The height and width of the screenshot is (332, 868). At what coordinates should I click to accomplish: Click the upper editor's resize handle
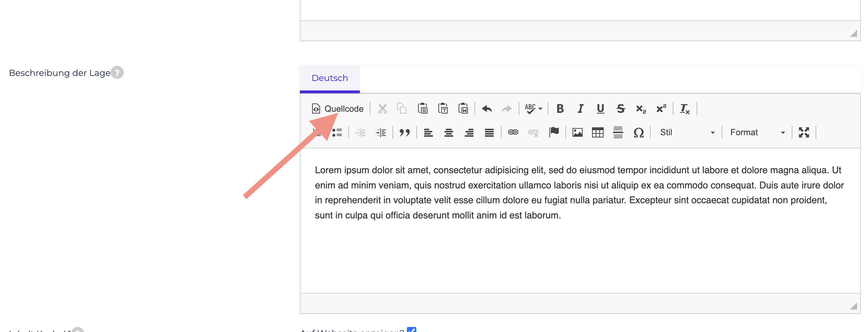click(x=854, y=33)
